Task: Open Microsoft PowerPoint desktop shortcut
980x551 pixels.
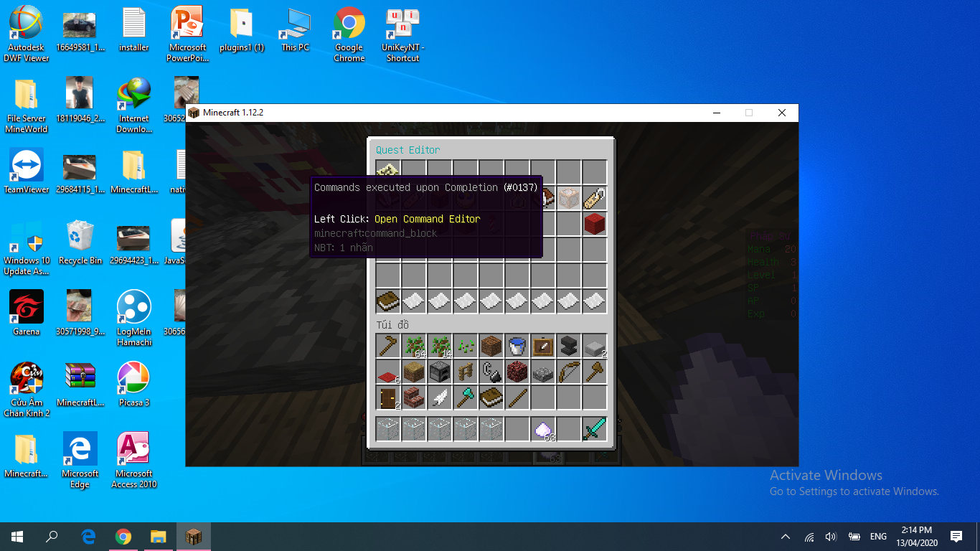Action: pyautogui.click(x=188, y=34)
